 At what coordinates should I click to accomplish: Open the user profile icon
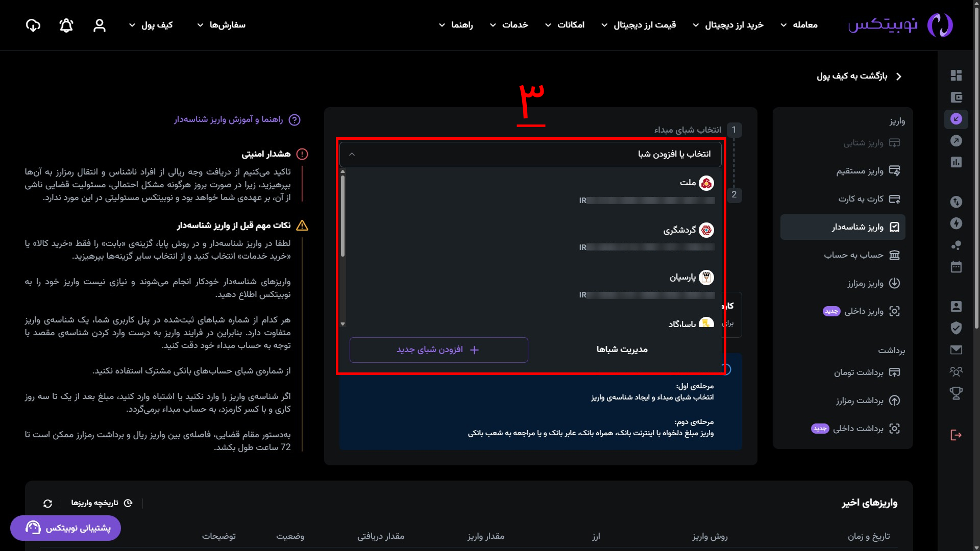pyautogui.click(x=100, y=26)
